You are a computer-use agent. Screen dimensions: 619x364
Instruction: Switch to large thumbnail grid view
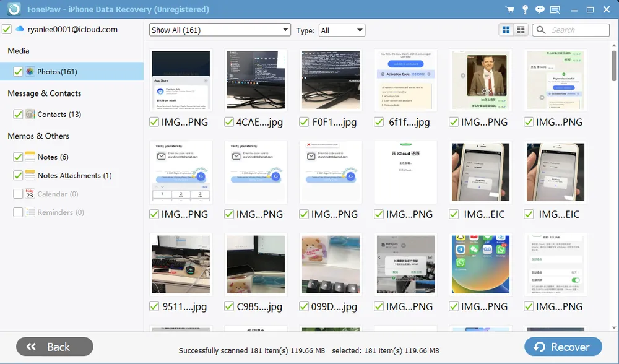click(506, 30)
